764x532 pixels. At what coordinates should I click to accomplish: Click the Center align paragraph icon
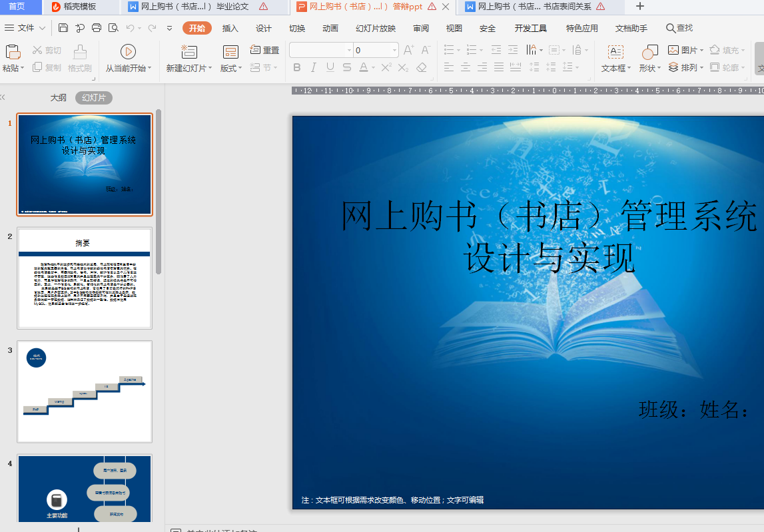click(466, 67)
